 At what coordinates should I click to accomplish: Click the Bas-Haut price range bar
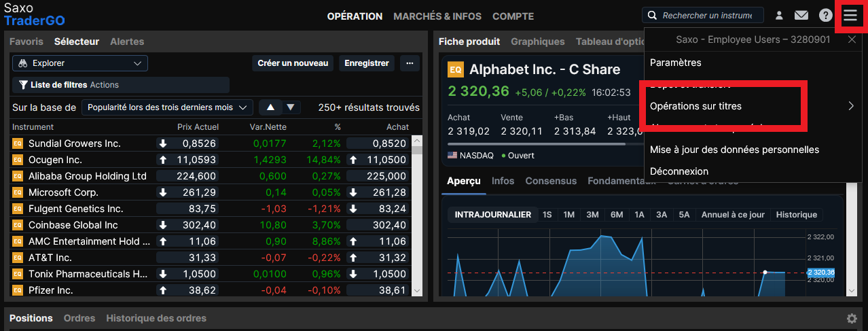click(x=545, y=143)
